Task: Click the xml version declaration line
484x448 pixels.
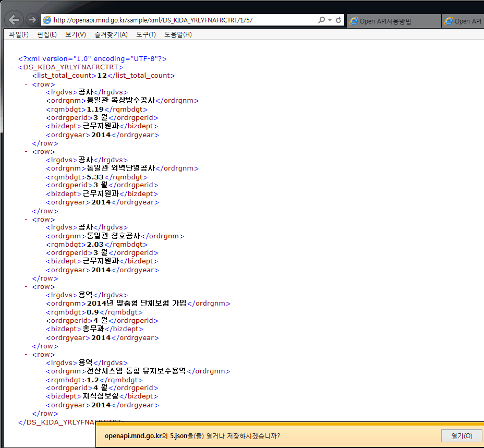Action: click(92, 58)
